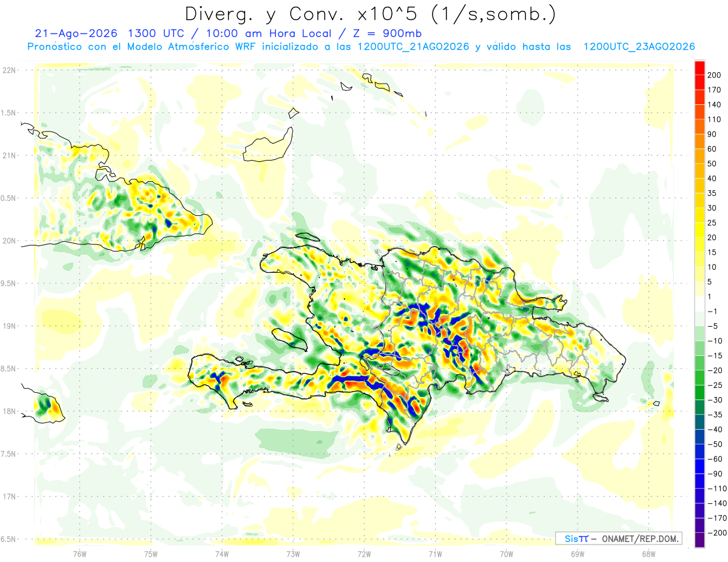Click the white swatch between 1 and -1
The width and height of the screenshot is (728, 562).
point(699,304)
